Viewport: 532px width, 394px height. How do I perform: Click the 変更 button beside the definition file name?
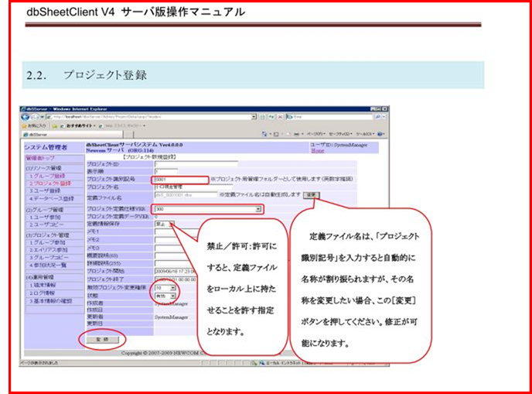click(x=311, y=195)
